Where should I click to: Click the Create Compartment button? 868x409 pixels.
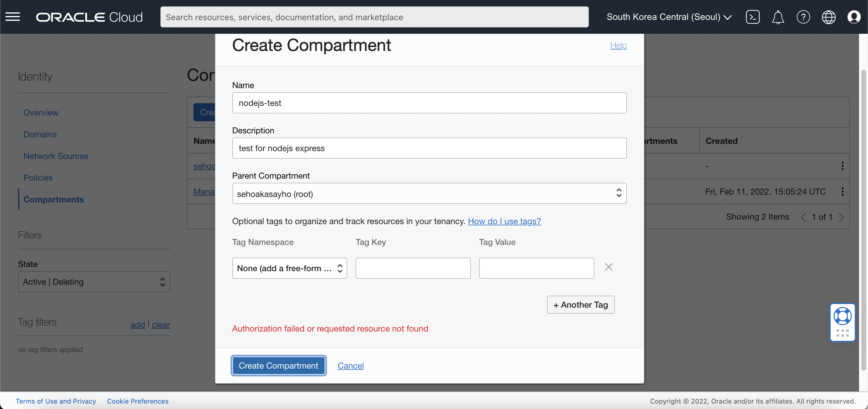[x=278, y=365]
